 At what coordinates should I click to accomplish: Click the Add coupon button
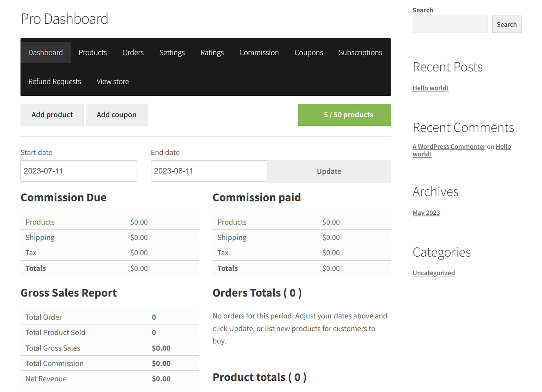click(x=116, y=115)
